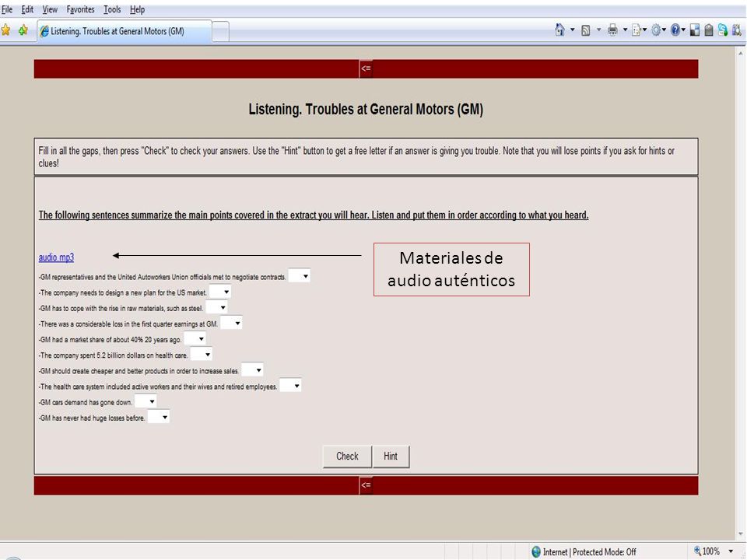Click the Check button
747x560 pixels.
[347, 457]
